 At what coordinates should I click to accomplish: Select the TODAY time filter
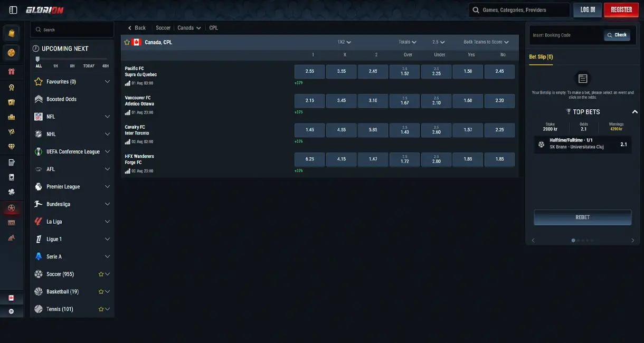[89, 66]
